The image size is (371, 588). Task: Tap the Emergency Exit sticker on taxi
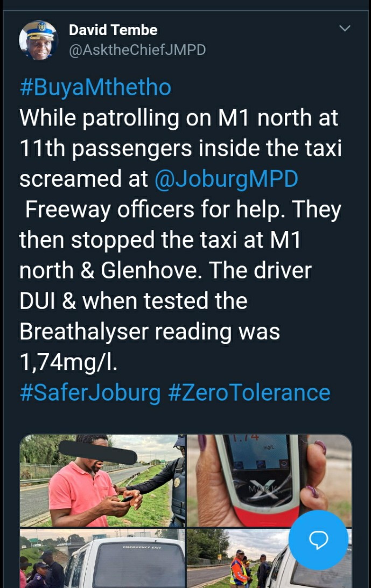click(x=142, y=548)
